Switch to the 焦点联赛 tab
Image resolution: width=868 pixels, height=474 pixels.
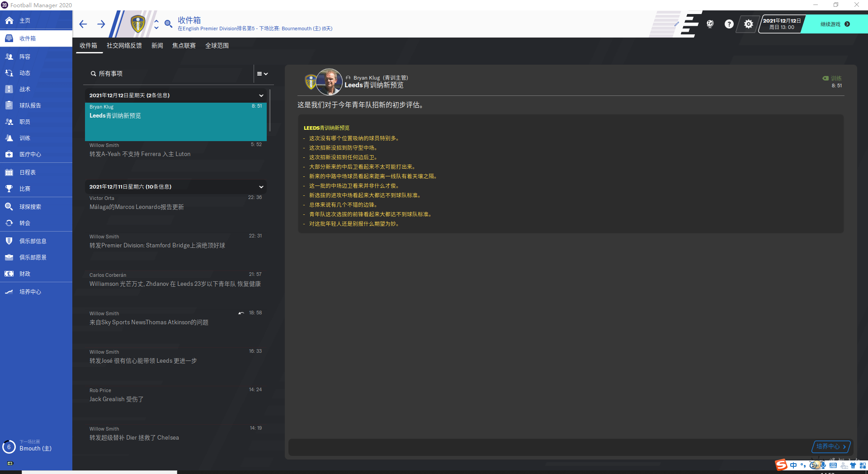(184, 46)
